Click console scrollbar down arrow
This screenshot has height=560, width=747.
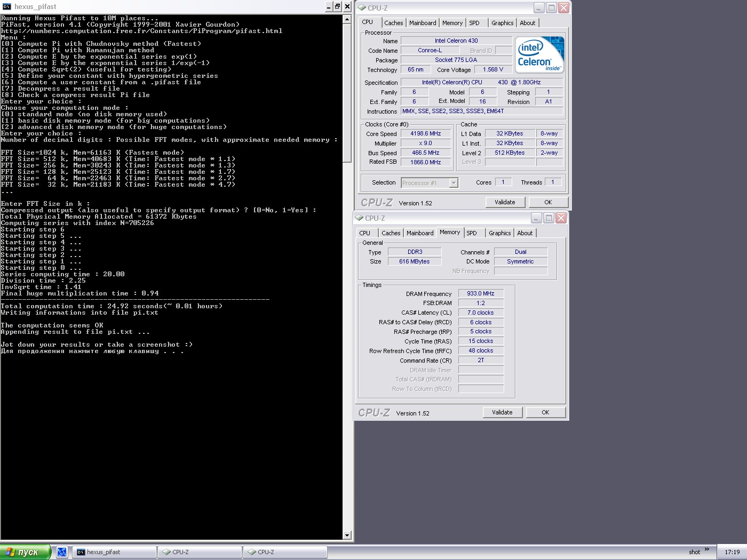click(x=347, y=535)
